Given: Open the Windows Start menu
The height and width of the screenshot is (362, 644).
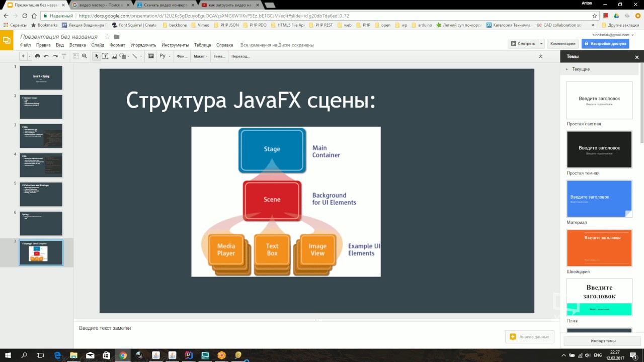Looking at the screenshot, I should pyautogui.click(x=8, y=355).
